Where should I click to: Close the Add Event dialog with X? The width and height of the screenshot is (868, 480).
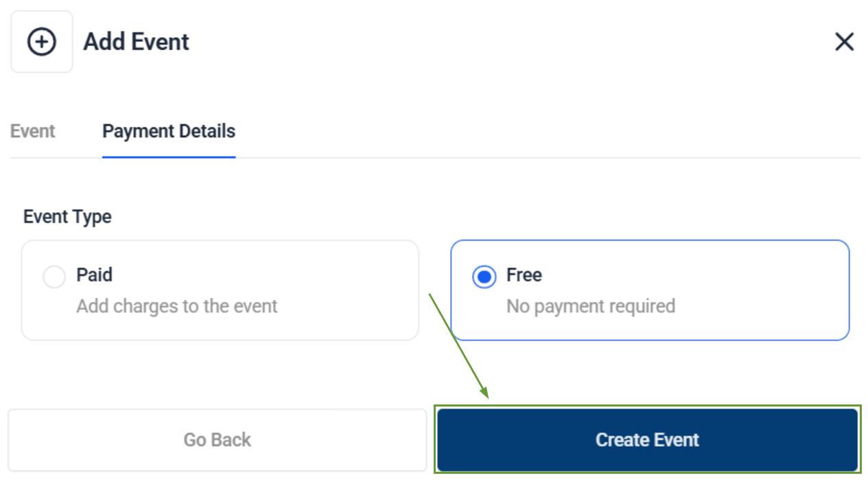coord(844,42)
